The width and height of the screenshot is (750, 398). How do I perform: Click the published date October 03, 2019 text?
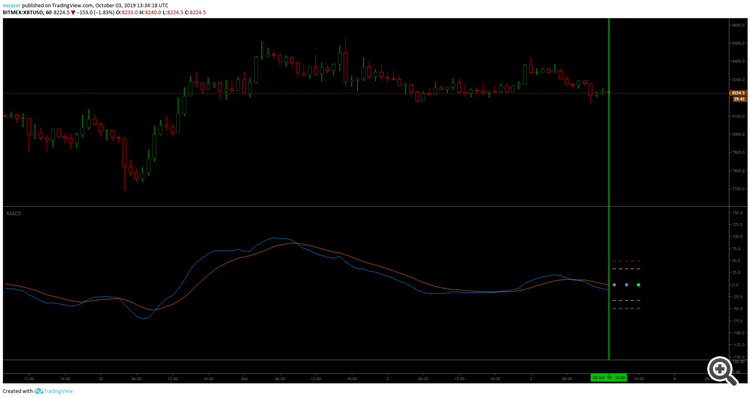pos(115,5)
